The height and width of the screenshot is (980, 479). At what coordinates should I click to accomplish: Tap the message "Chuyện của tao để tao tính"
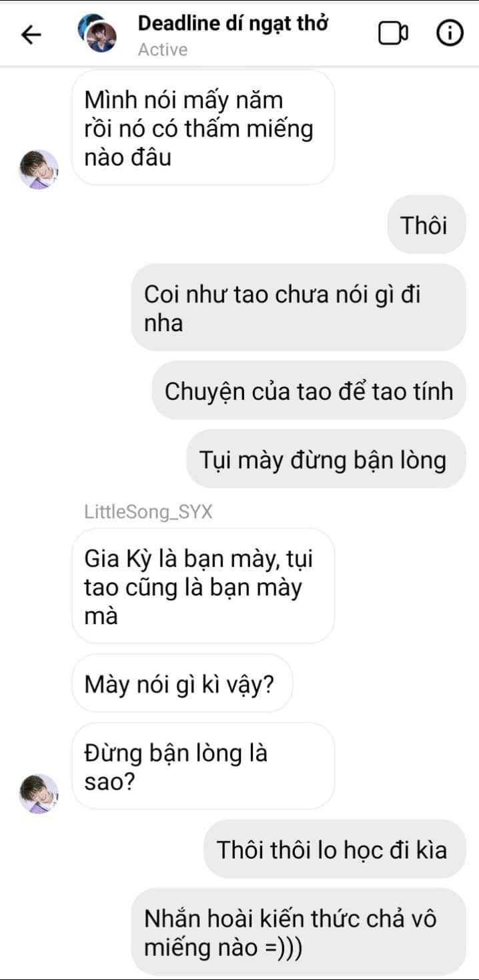(308, 391)
